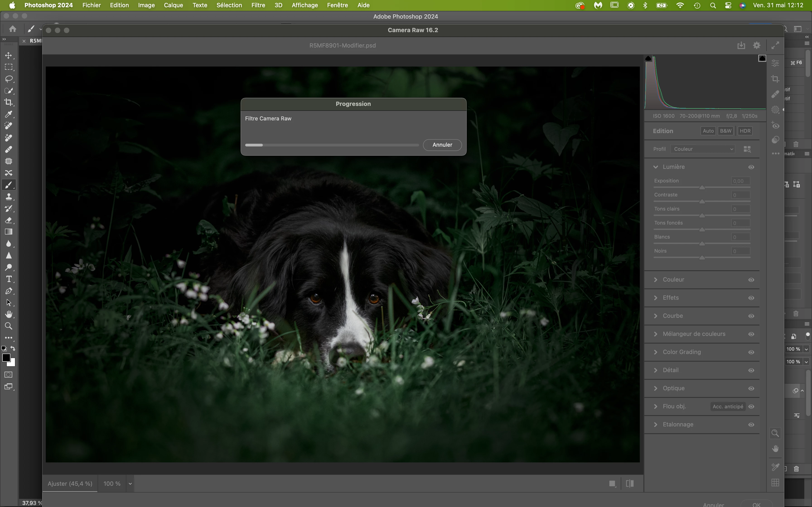Hide Color Grading adjustments with eye icon

click(751, 352)
